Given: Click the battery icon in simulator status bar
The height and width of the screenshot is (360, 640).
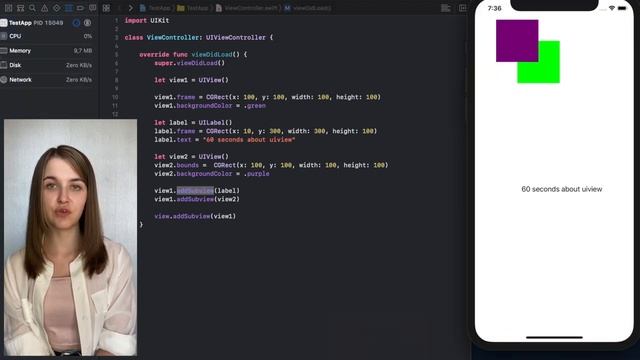Looking at the screenshot, I should 622,8.
